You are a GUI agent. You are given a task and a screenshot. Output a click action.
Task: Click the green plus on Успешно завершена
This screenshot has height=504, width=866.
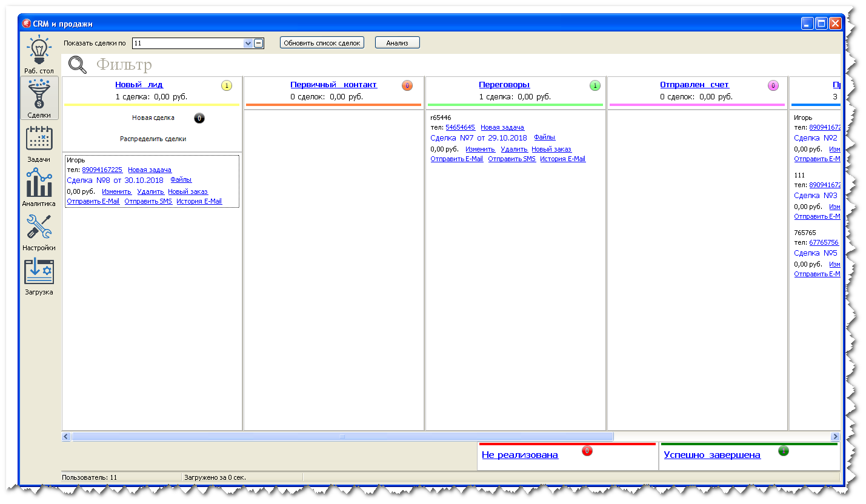coord(783,451)
